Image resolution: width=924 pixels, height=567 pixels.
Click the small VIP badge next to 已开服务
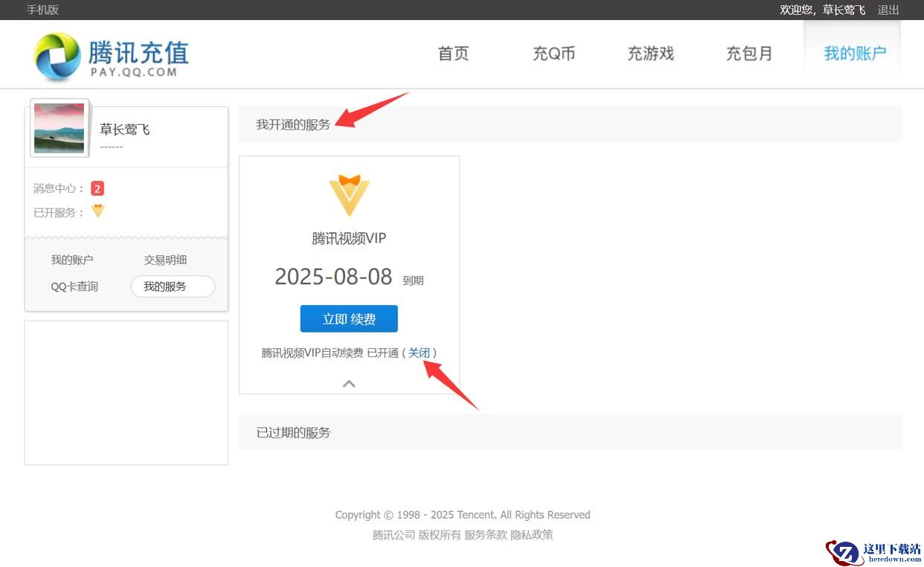tap(97, 211)
